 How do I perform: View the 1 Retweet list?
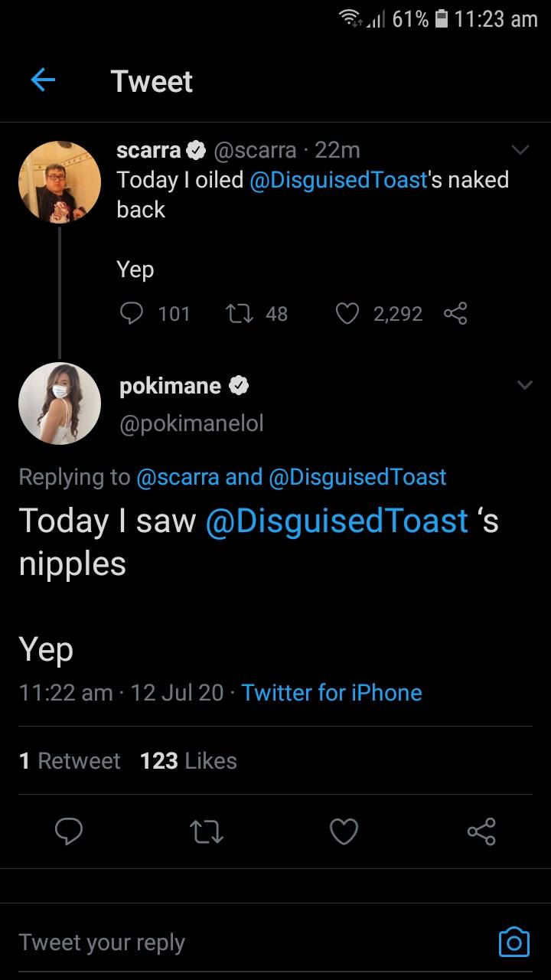click(70, 761)
